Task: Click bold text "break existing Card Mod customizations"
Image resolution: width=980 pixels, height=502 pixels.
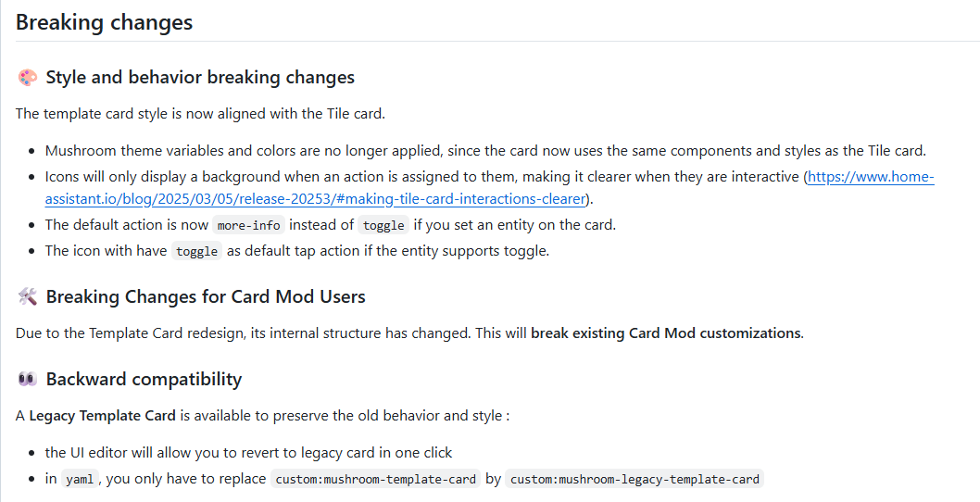Action: point(666,333)
